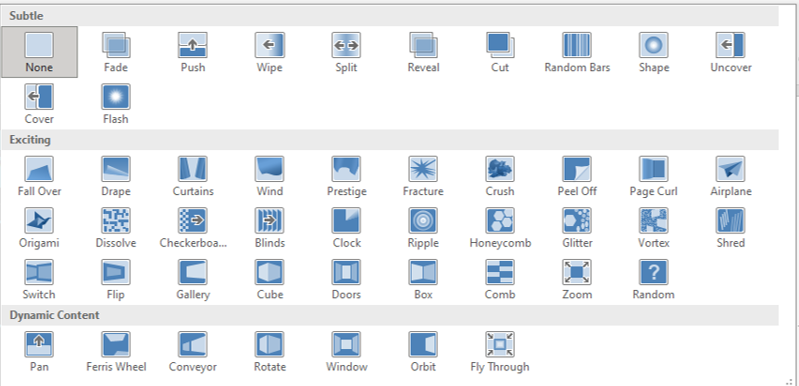799x386 pixels.
Task: Apply the Flash transition
Action: pyautogui.click(x=116, y=103)
